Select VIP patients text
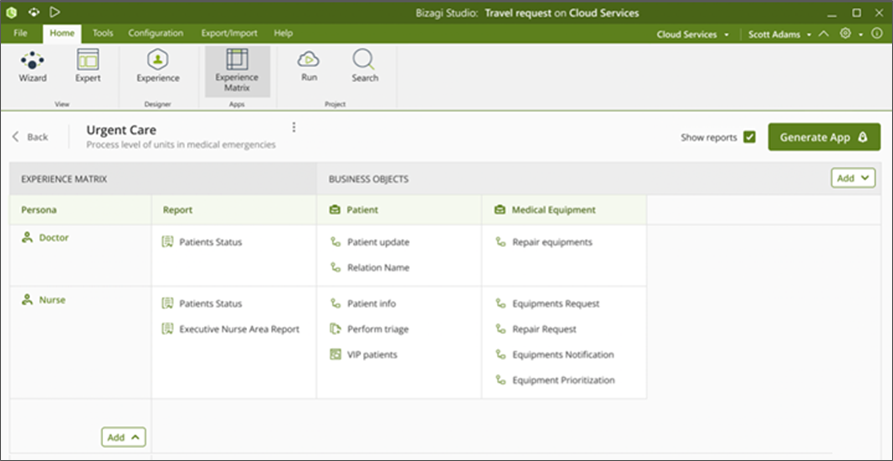The height and width of the screenshot is (461, 893). pos(372,354)
